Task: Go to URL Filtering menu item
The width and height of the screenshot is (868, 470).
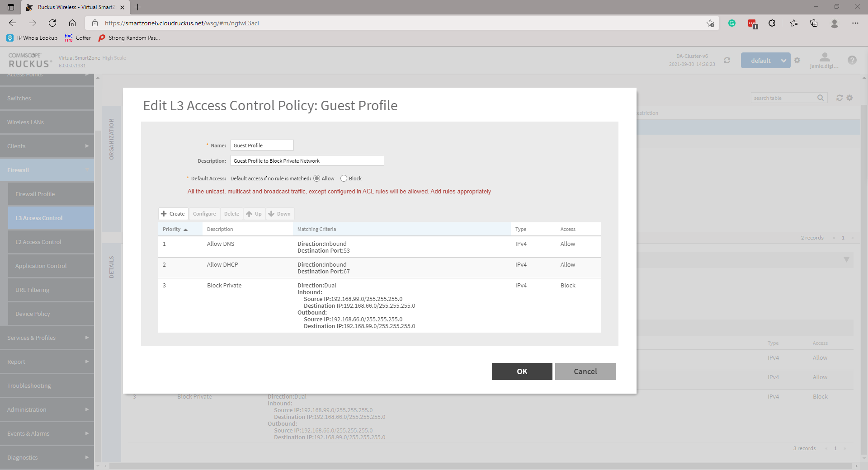Action: (x=33, y=290)
